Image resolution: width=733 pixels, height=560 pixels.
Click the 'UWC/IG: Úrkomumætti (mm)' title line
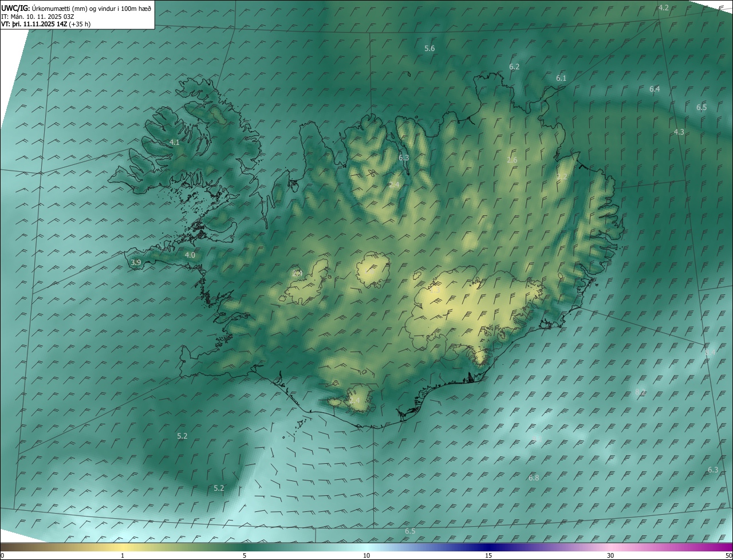[76, 8]
